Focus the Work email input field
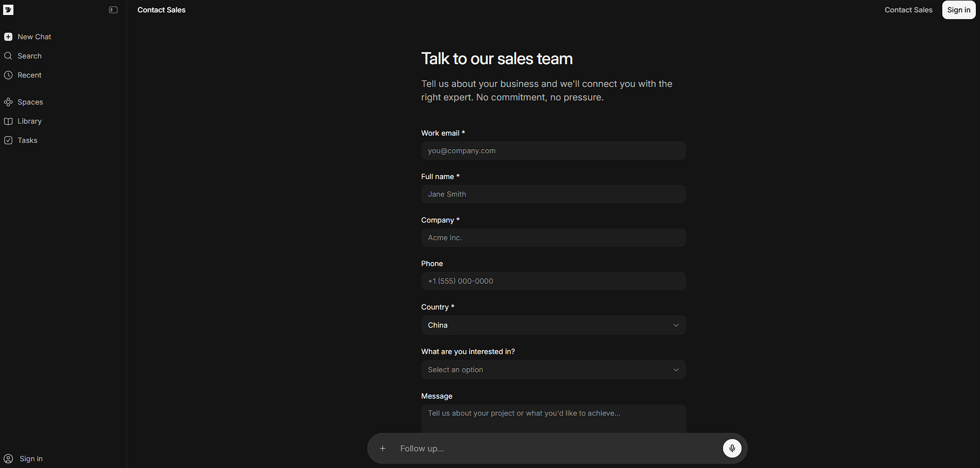 point(553,151)
